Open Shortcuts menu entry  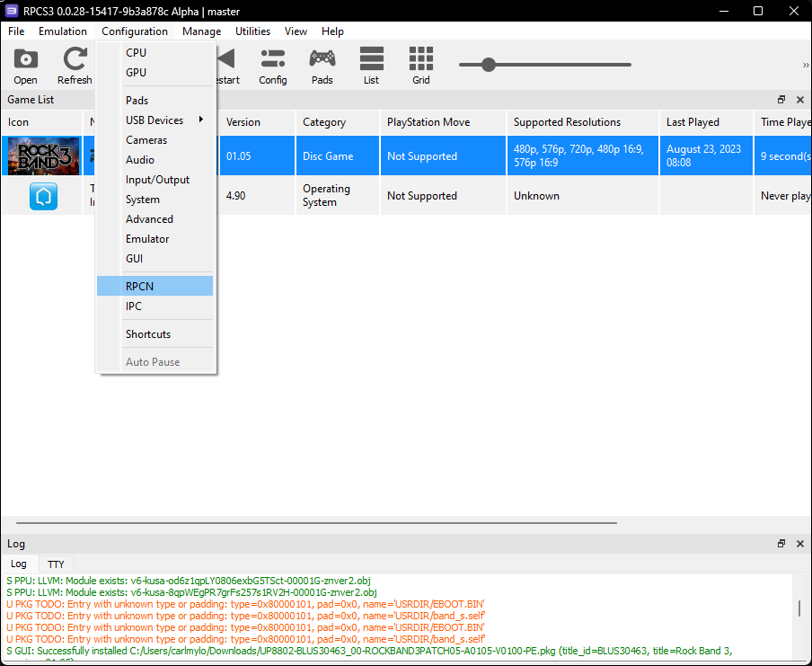(154, 334)
